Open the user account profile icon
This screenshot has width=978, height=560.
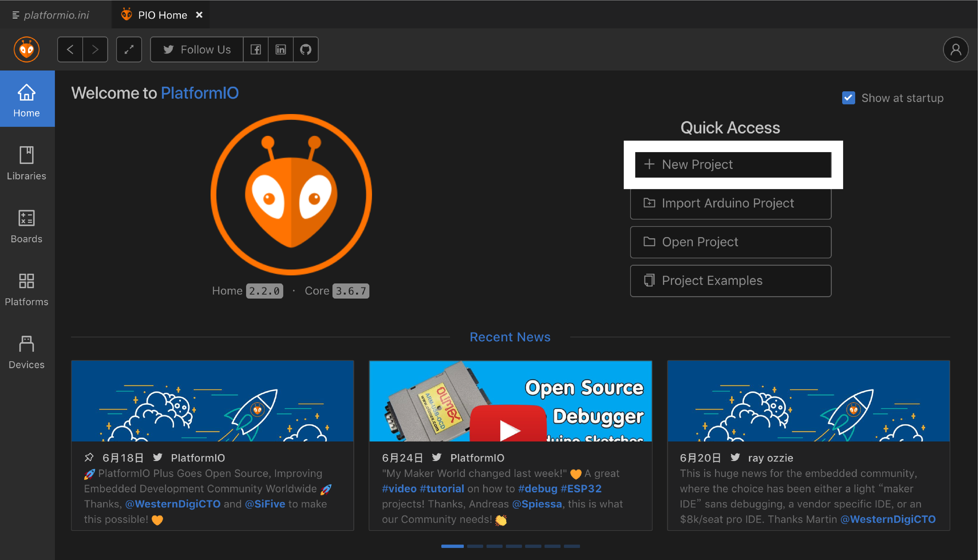[955, 49]
